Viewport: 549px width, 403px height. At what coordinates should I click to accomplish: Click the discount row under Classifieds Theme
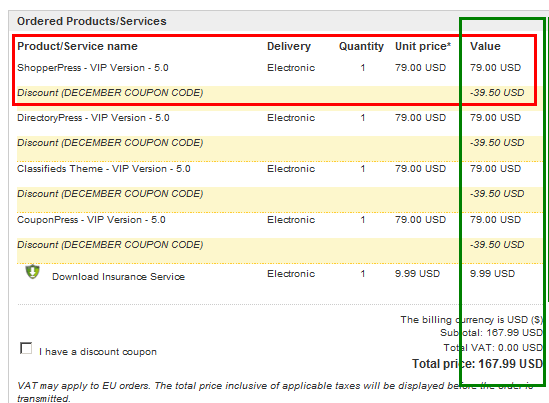point(280,200)
